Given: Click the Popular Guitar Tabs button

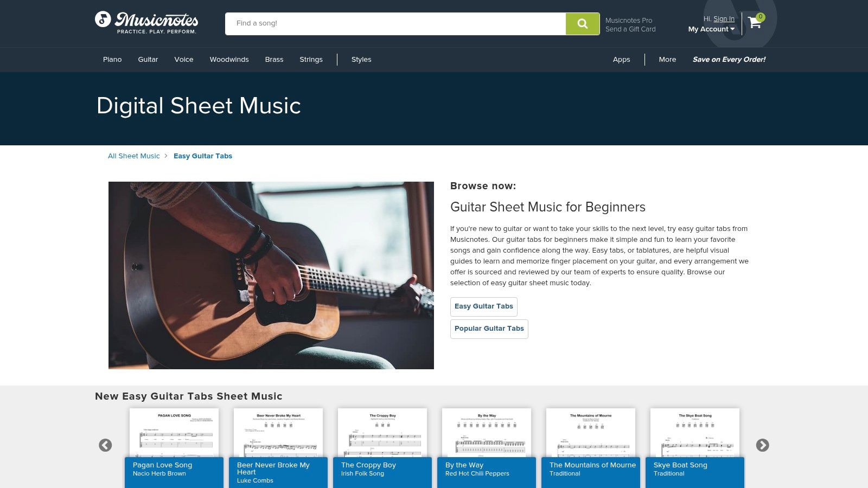Looking at the screenshot, I should [x=489, y=329].
